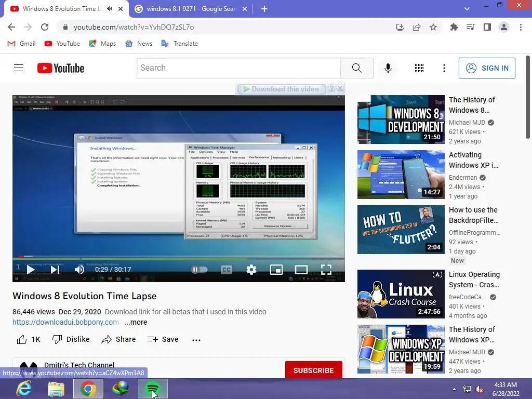Open File Explorer from taskbar
Image resolution: width=532 pixels, height=399 pixels.
tap(56, 389)
